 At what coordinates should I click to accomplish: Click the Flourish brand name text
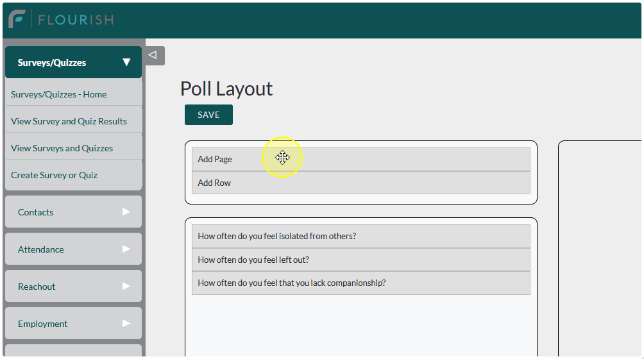76,20
